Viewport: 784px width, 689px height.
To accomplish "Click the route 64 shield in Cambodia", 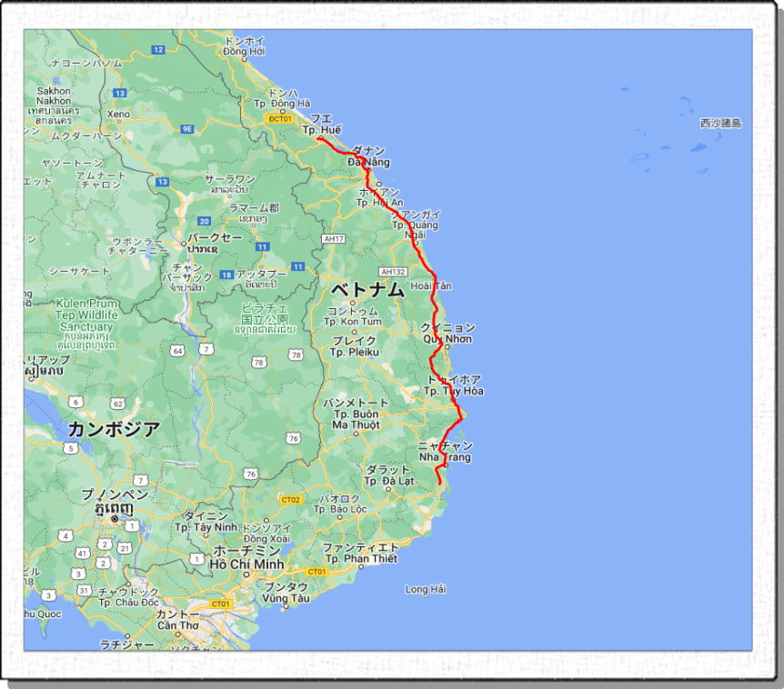I will click(177, 350).
